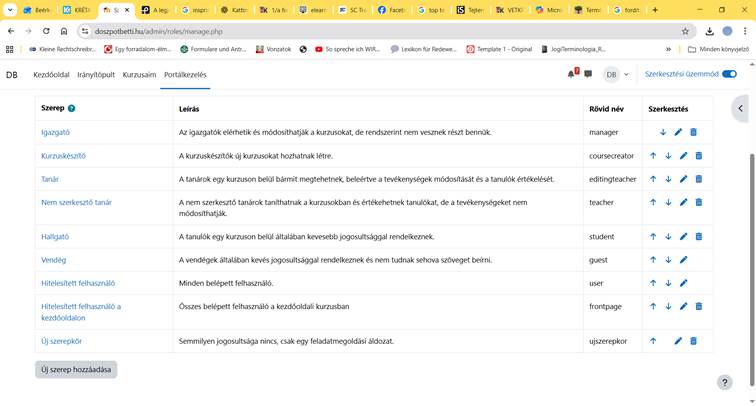Open the notifications bell
The image size is (756, 406).
[572, 74]
